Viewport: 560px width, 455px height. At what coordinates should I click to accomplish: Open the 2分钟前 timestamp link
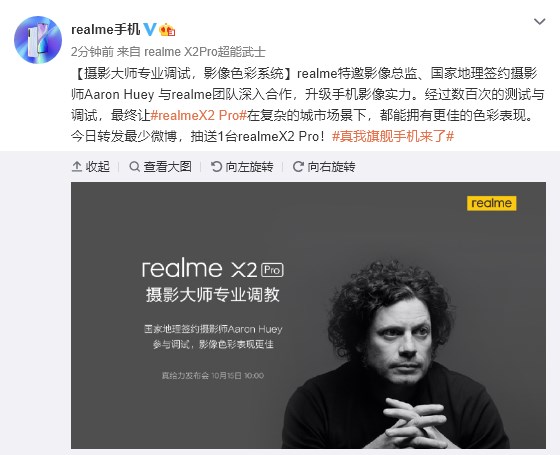92,52
